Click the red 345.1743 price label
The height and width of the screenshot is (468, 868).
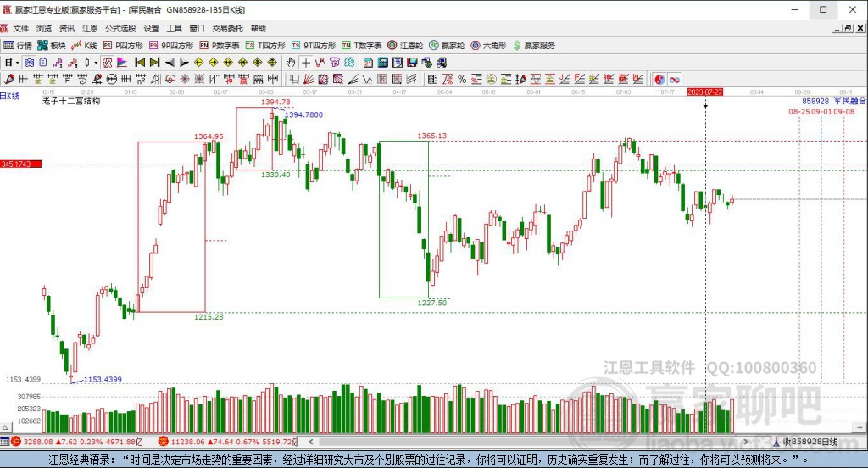click(21, 164)
